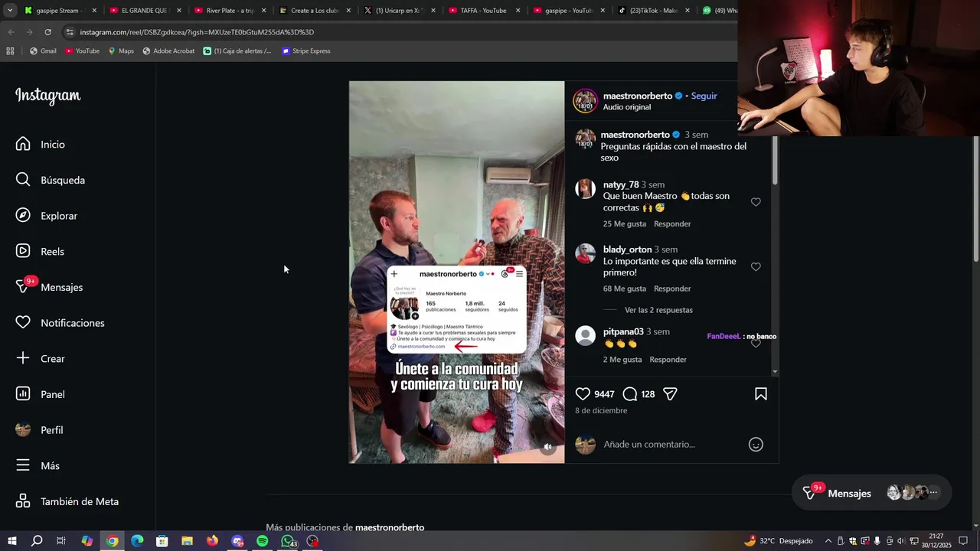The width and height of the screenshot is (980, 551).
Task: Open pitpana03's profile link
Action: point(623,331)
